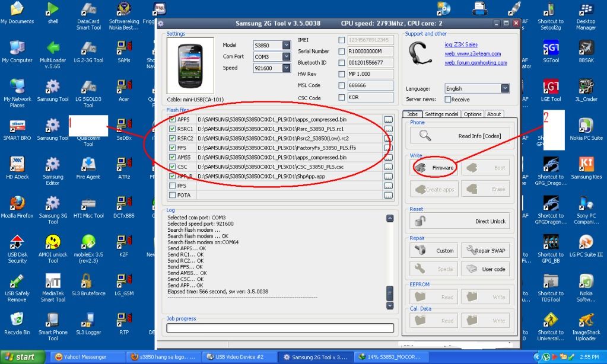The width and height of the screenshot is (607, 364).
Task: Select the Recycle Bin desktop icon
Action: 17,324
